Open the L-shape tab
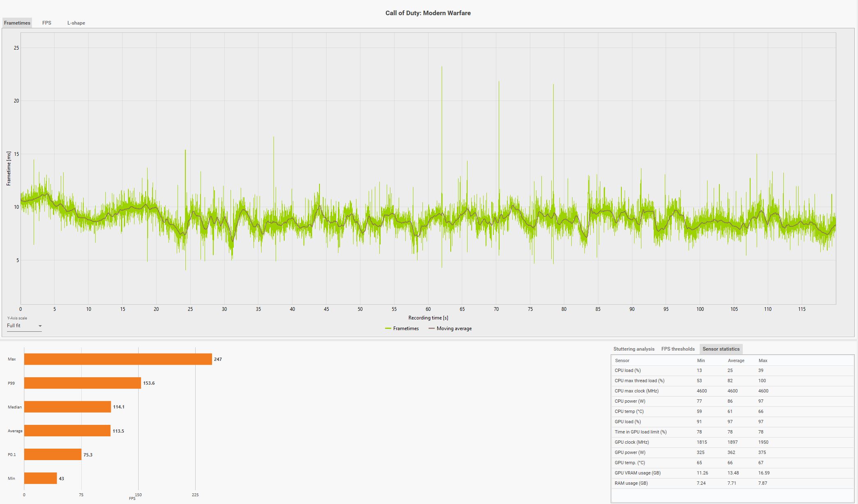Screen dimensions: 858x504 click(x=76, y=23)
